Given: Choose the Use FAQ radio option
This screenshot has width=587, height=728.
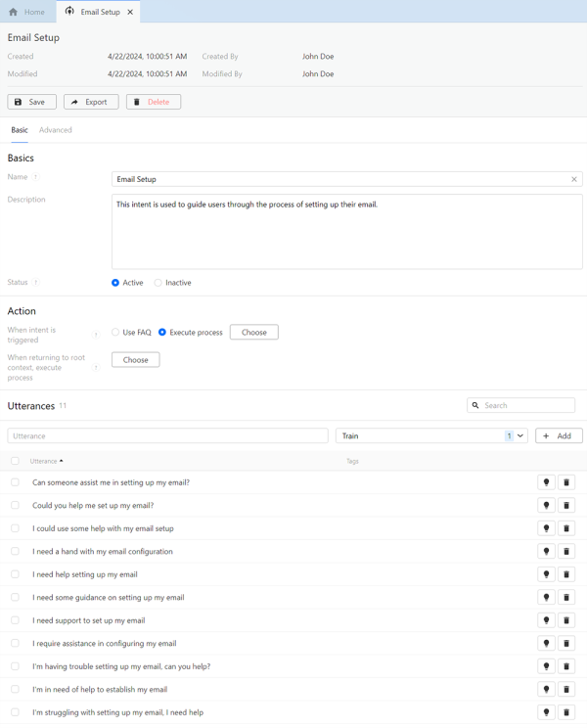Looking at the screenshot, I should click(115, 332).
